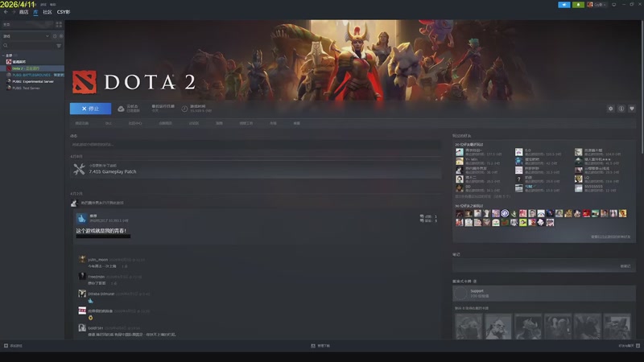The width and height of the screenshot is (644, 362).
Task: Select PUBG: BATTLEGROUNDS in the library list
Action: [x=32, y=75]
